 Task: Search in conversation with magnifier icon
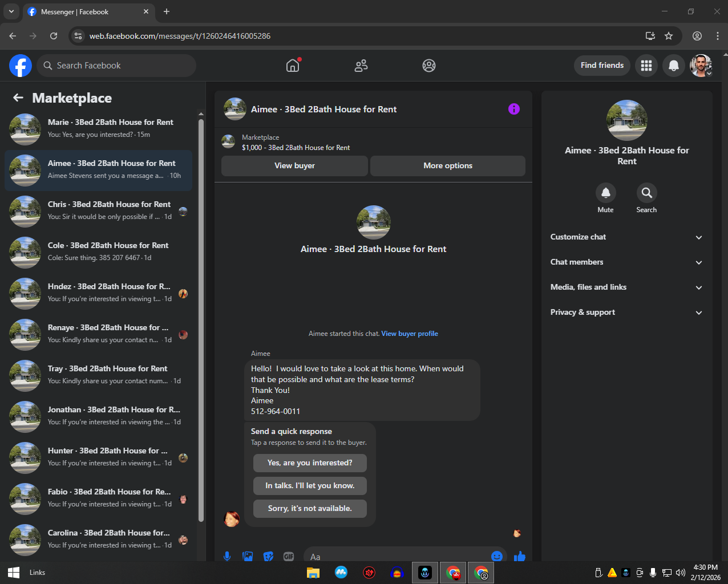(647, 193)
